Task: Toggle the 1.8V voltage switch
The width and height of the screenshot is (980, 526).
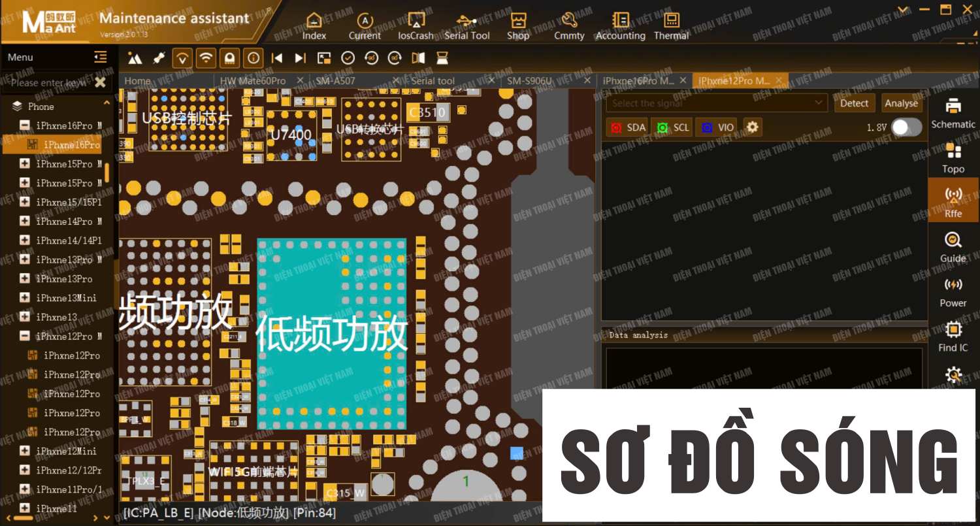Action: coord(907,127)
